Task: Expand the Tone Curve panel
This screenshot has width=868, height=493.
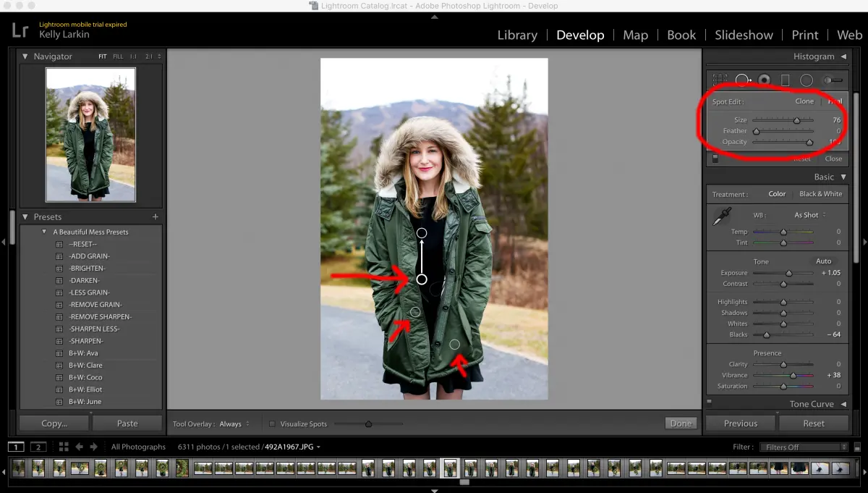Action: point(843,404)
